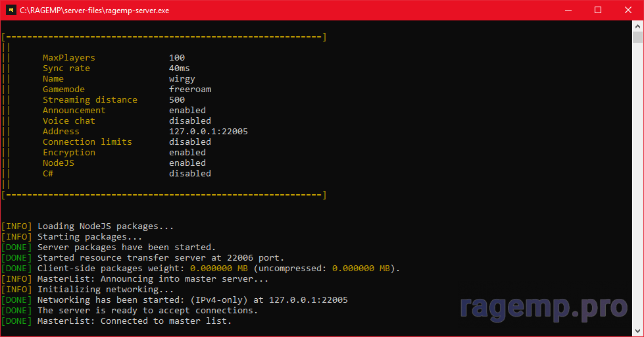Select the MaxPlayers setting label
Screen dimensions: 644x337
point(68,58)
